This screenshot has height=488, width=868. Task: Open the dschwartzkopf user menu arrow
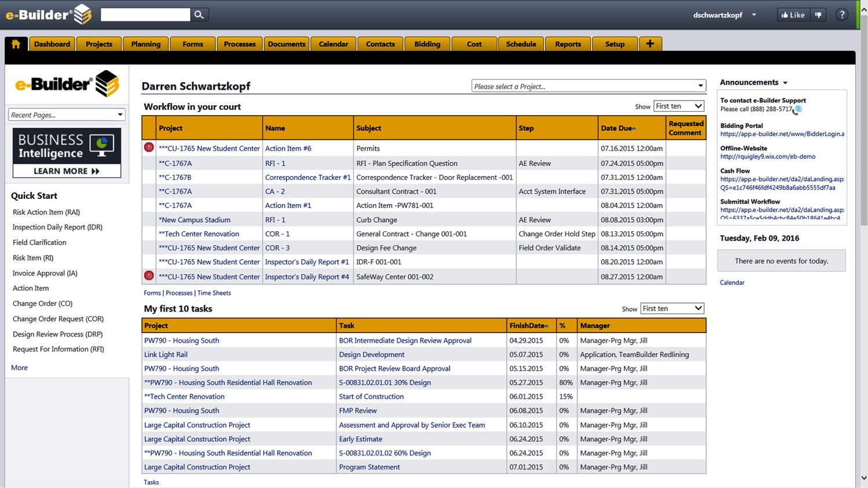(x=754, y=15)
